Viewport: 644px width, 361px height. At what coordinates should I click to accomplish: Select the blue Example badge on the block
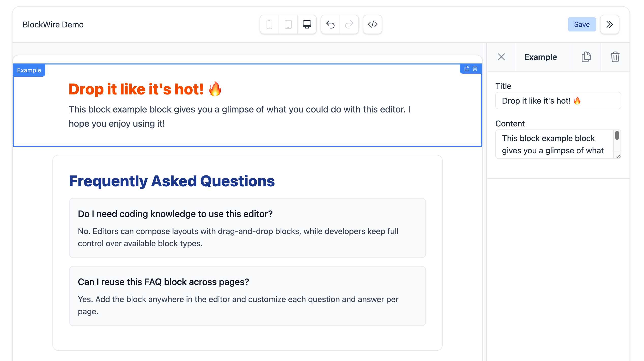[29, 70]
